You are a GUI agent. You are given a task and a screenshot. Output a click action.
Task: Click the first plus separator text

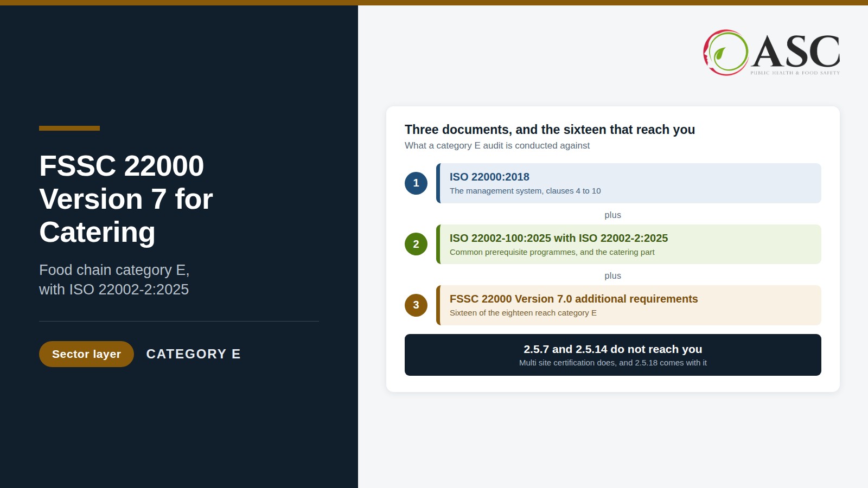coord(613,215)
